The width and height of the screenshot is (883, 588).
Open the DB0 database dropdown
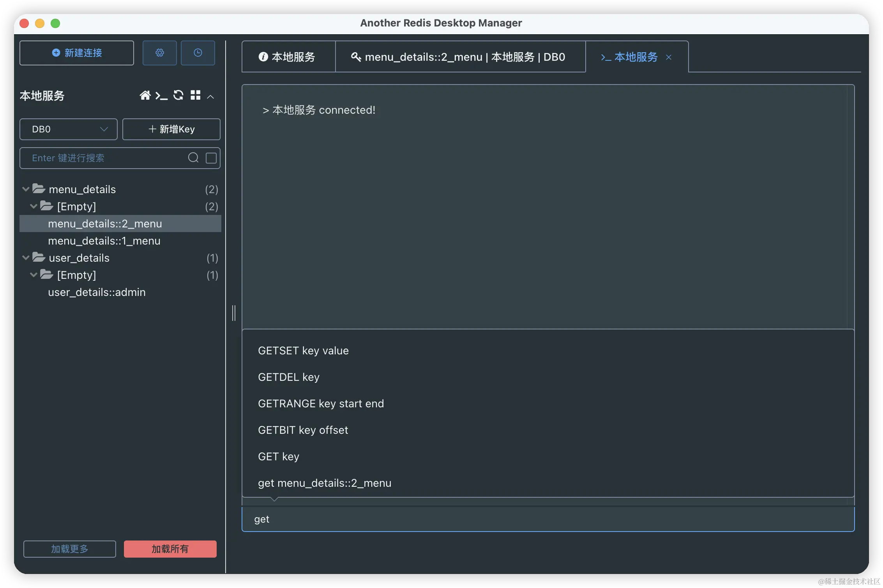[69, 129]
